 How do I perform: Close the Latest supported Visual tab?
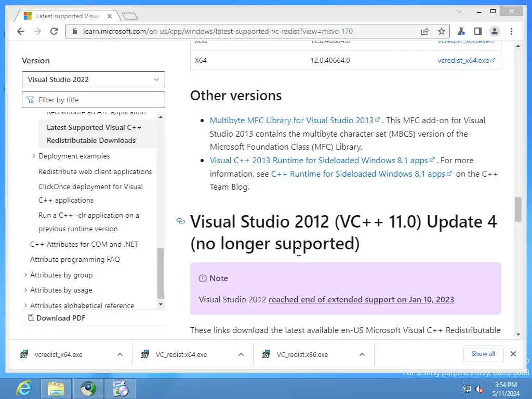pyautogui.click(x=109, y=16)
